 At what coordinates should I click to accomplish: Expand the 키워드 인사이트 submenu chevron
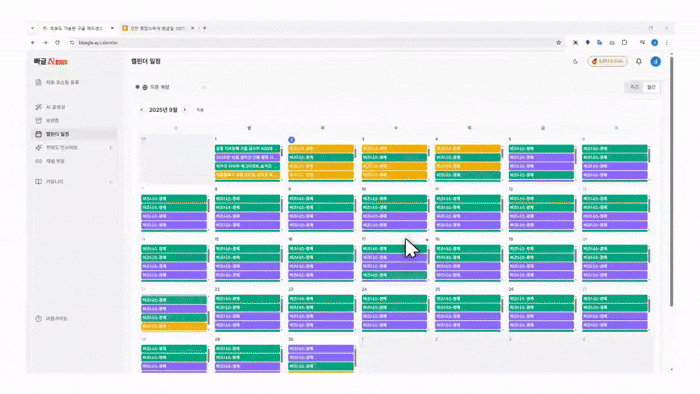pos(111,147)
